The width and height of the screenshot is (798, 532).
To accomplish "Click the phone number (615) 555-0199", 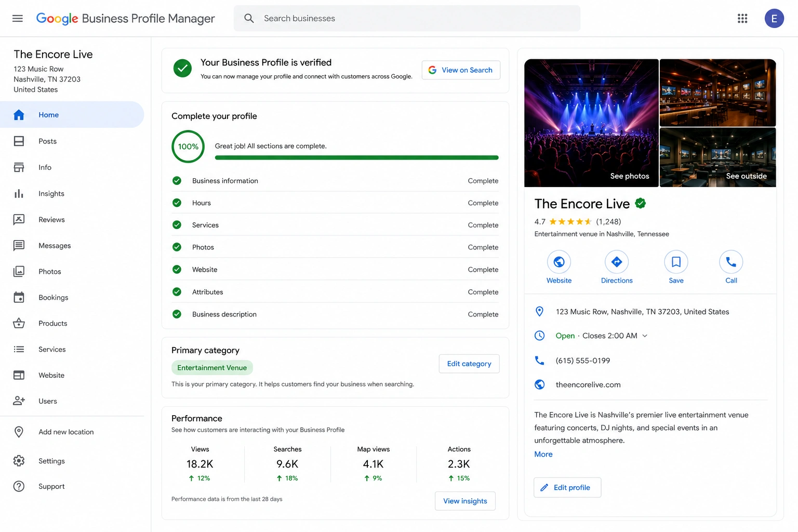I will 583,361.
